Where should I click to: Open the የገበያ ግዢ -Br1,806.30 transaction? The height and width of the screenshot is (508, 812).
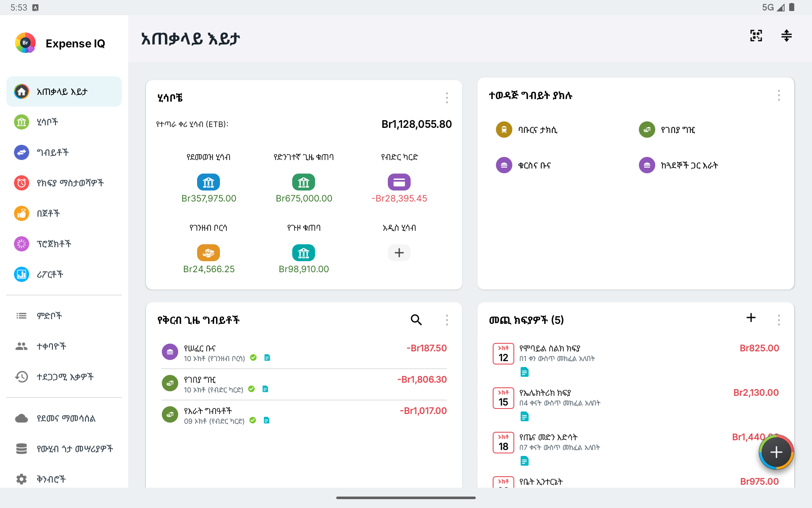pos(304,384)
